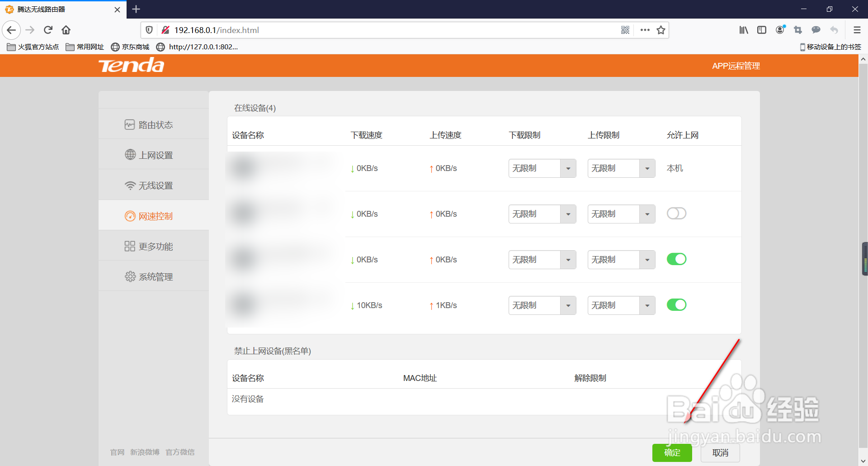Click the page scrollbar down arrow
Viewport: 868px width, 466px height.
click(x=863, y=461)
